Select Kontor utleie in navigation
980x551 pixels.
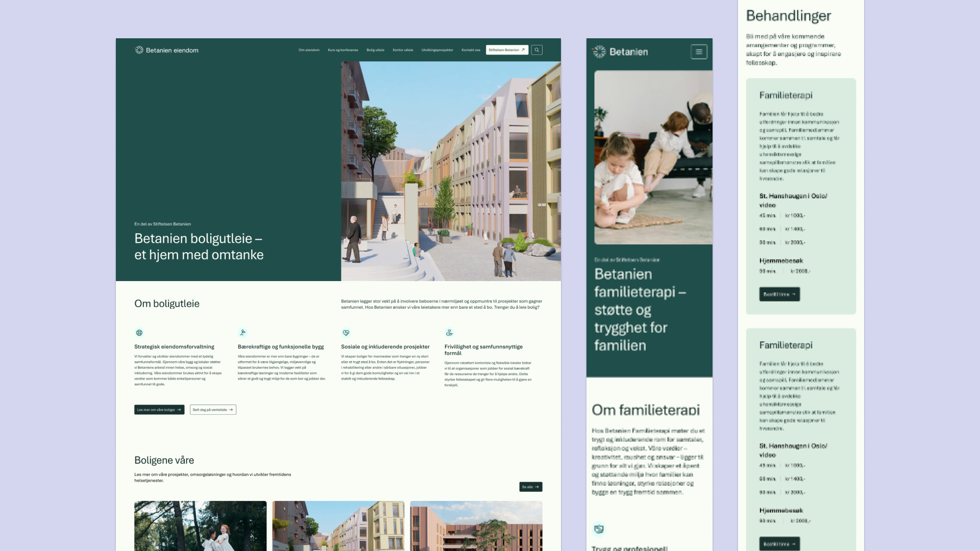tap(403, 50)
